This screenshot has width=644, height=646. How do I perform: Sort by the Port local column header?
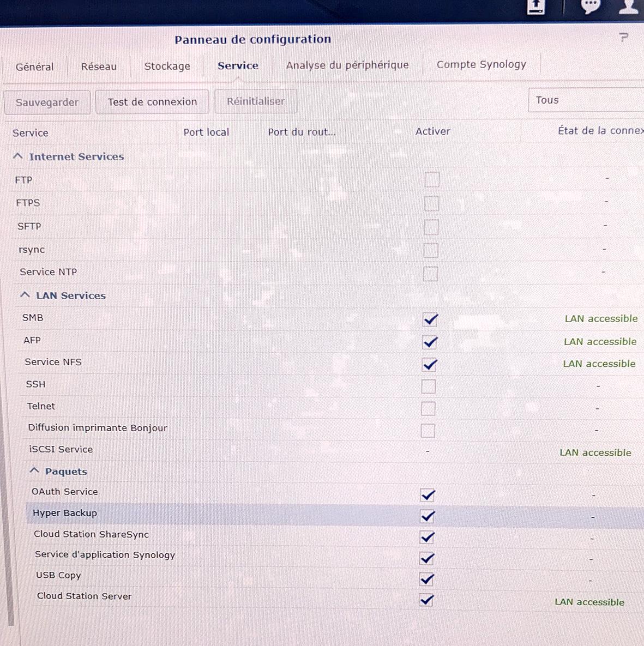coord(206,132)
